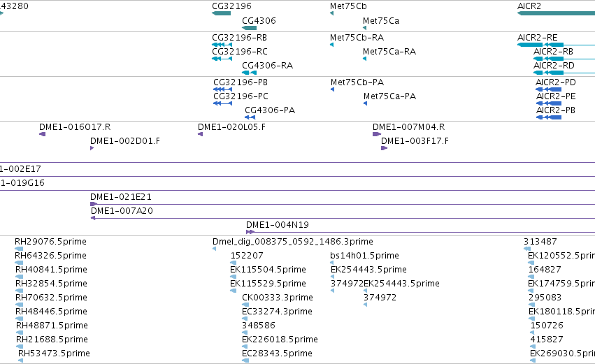
Task: Select the 295083 feature label
Action: point(545,298)
